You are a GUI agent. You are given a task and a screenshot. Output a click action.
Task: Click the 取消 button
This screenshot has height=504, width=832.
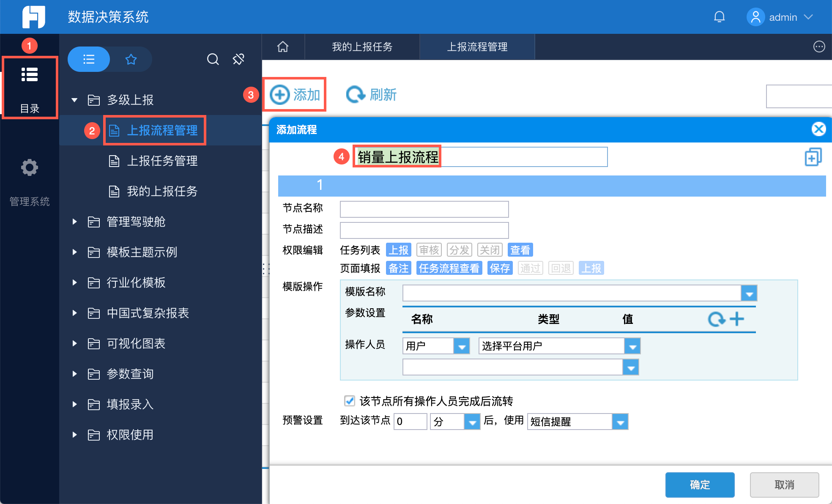pos(784,485)
